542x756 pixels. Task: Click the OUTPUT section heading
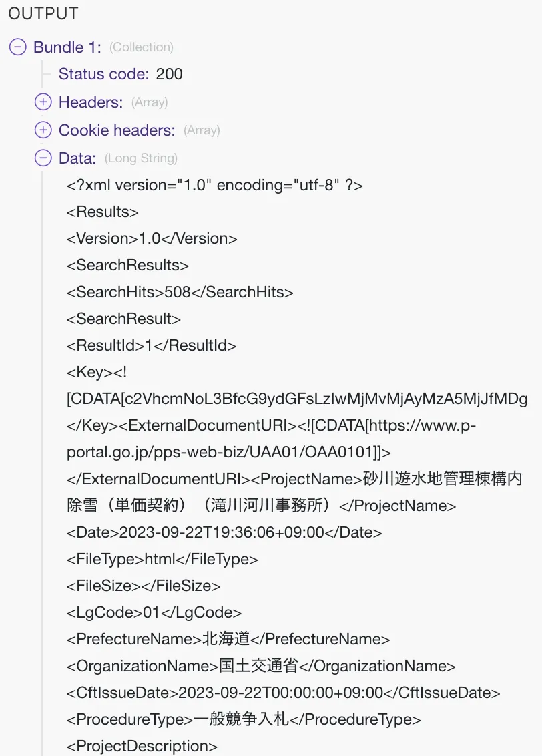42,13
